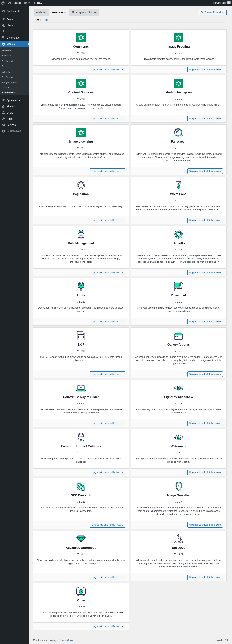
Task: Click the Pagination circular arrows icon
Action: coord(81,185)
